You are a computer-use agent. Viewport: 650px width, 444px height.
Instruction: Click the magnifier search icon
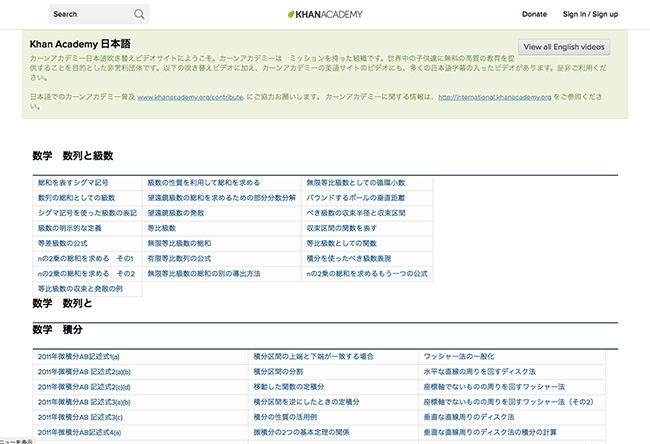pyautogui.click(x=139, y=14)
